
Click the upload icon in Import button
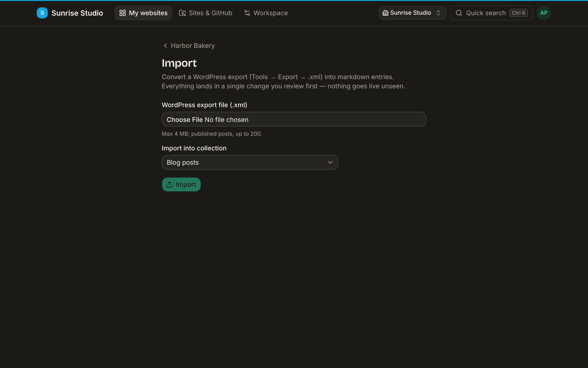click(x=170, y=184)
